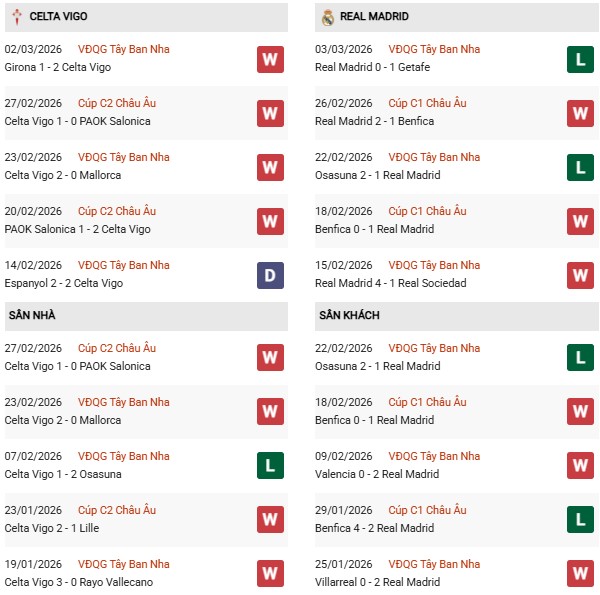Screen dimensions: 600x595
Task: Click win badge for Villarreal 0 - 2 Real Madrid
Action: tap(580, 573)
